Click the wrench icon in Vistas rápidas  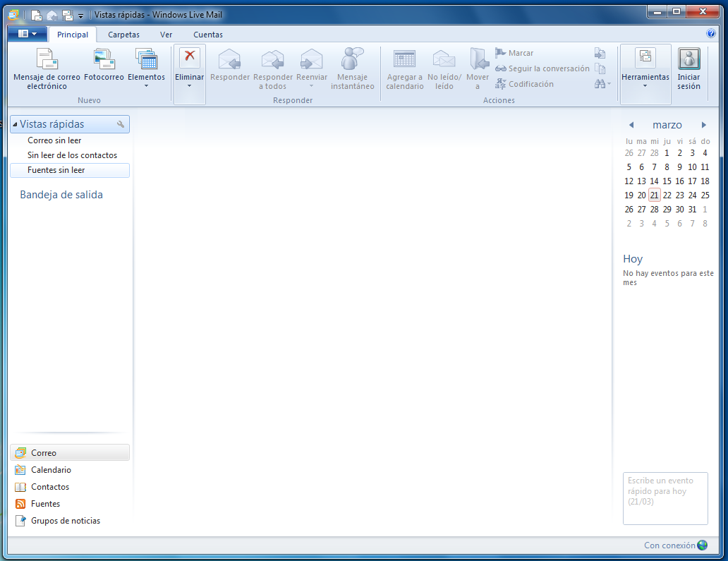121,124
